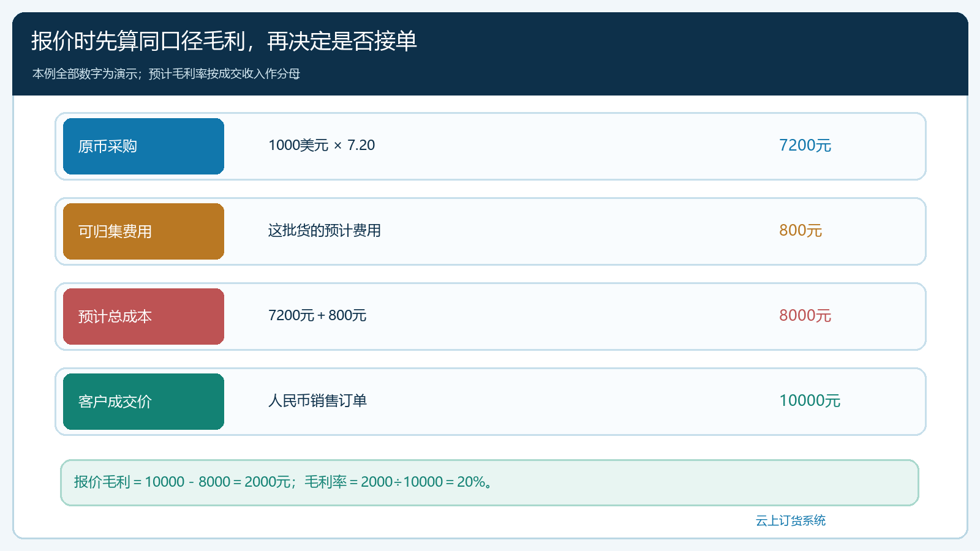
Task: Select the 7200元 amount
Action: (x=805, y=146)
